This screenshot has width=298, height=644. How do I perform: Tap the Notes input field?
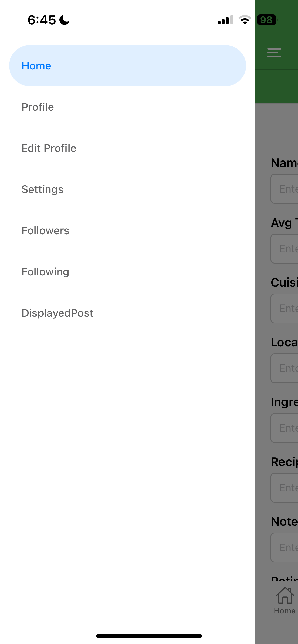285,548
